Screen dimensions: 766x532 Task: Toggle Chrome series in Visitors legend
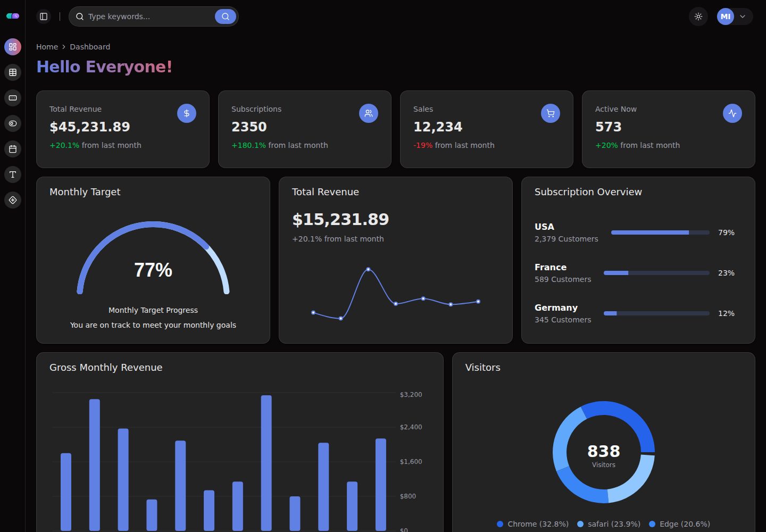coord(532,524)
